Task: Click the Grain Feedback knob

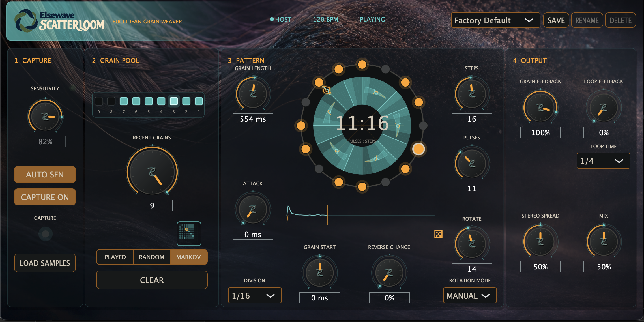Action: click(540, 107)
